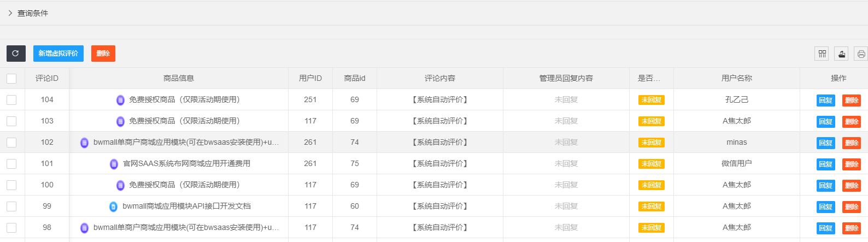Toggle the select-all header checkbox
This screenshot has height=242, width=868.
point(11,79)
